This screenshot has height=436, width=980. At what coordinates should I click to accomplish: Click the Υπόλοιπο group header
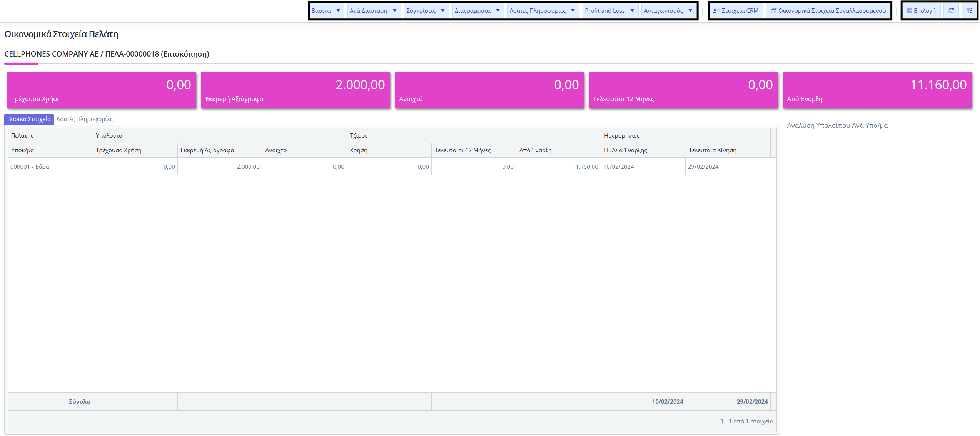pyautogui.click(x=220, y=136)
